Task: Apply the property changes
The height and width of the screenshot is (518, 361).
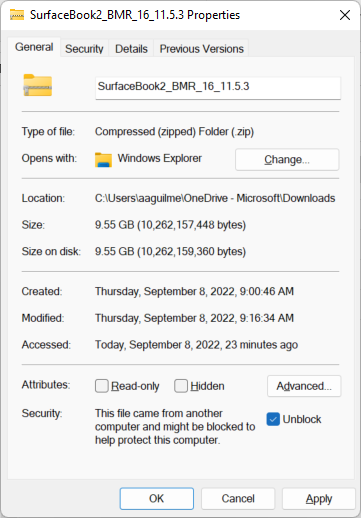Action: (319, 499)
